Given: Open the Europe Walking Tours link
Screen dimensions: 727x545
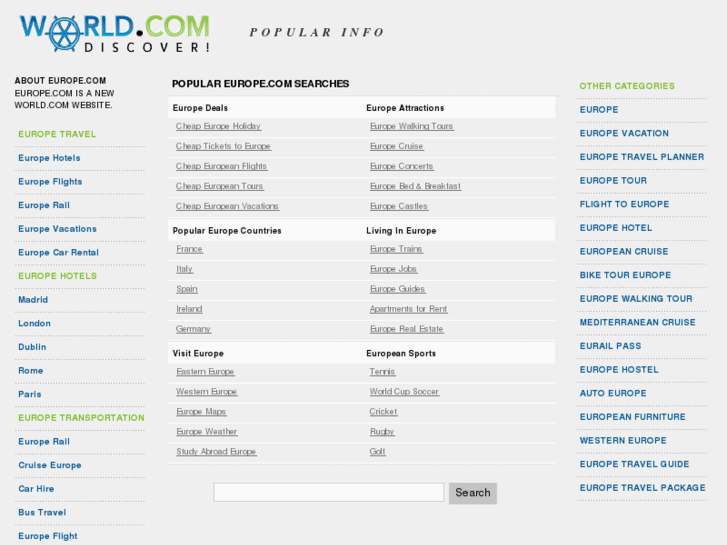Looking at the screenshot, I should [412, 126].
